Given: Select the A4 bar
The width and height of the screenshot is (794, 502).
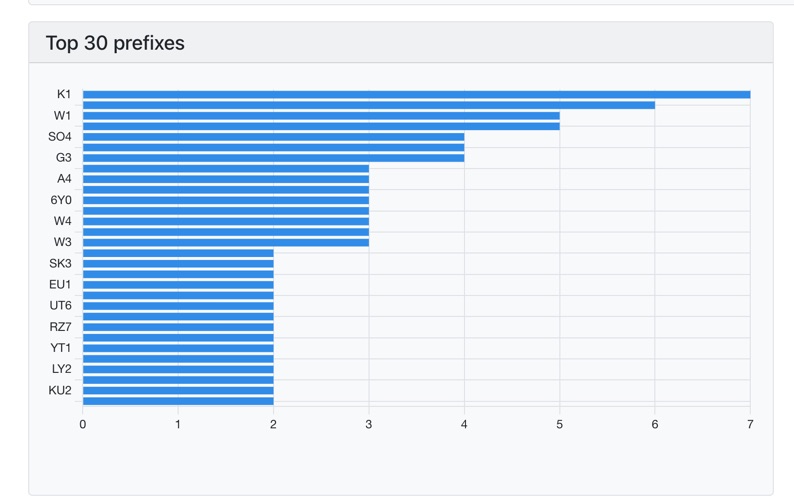Looking at the screenshot, I should click(x=226, y=179).
